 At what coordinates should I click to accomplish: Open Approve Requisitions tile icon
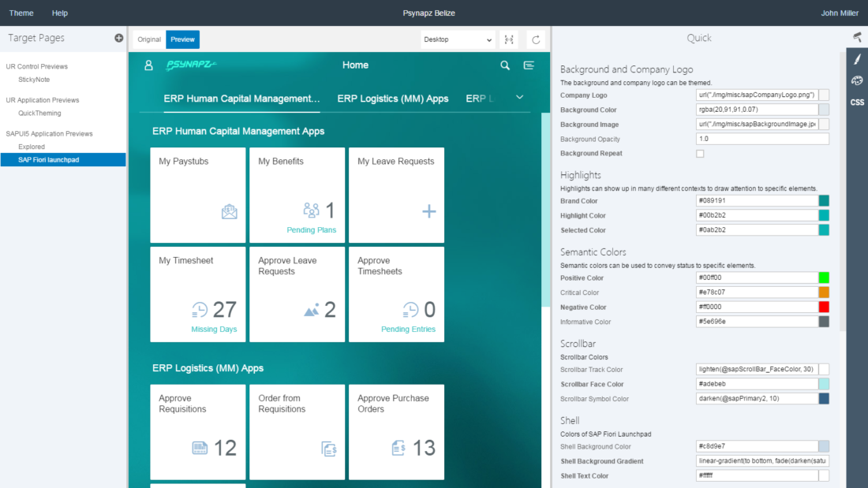(x=200, y=448)
